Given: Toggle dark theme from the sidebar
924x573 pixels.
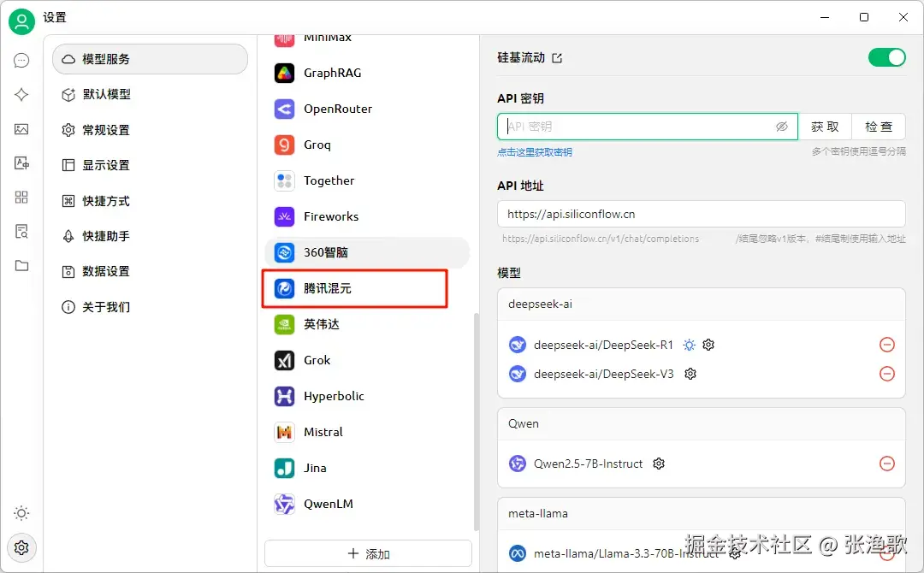Looking at the screenshot, I should (21, 513).
